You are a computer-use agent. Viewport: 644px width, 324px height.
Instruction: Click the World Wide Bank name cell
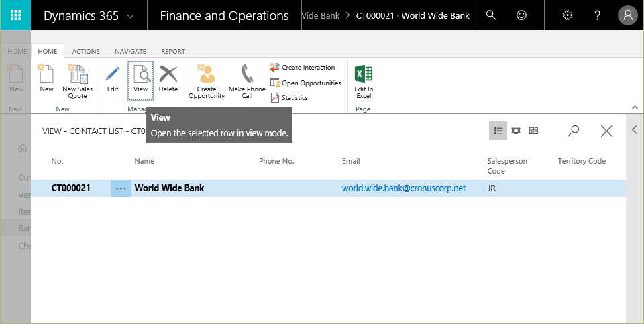pos(169,188)
